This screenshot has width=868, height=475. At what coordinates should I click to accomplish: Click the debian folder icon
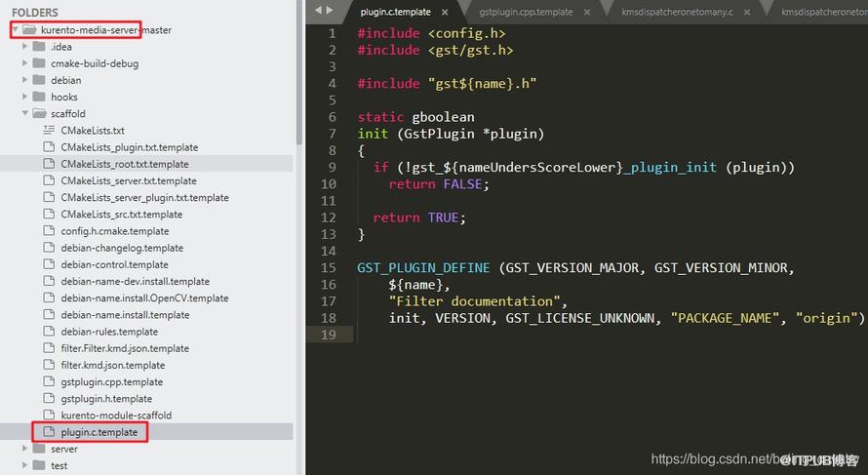coord(39,80)
